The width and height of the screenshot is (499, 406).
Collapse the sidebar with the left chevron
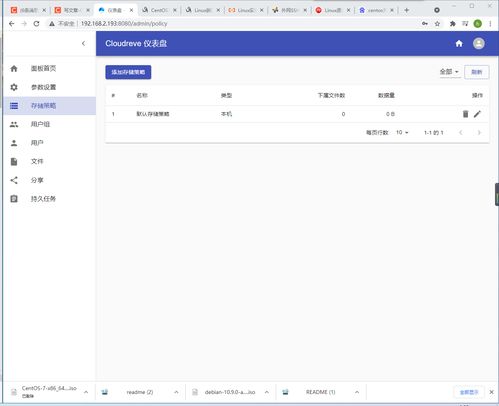coord(83,43)
